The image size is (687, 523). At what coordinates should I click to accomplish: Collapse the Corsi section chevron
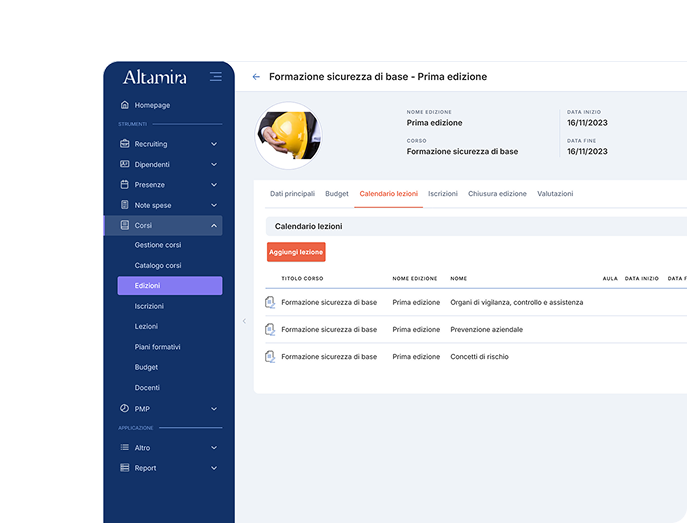click(x=214, y=226)
